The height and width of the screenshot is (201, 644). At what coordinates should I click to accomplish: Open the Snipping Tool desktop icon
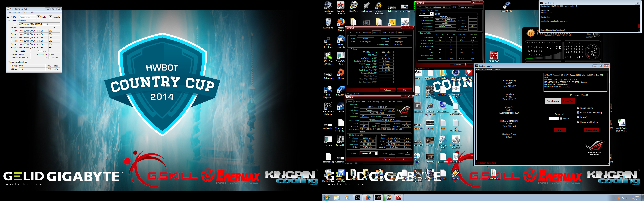coord(443,142)
